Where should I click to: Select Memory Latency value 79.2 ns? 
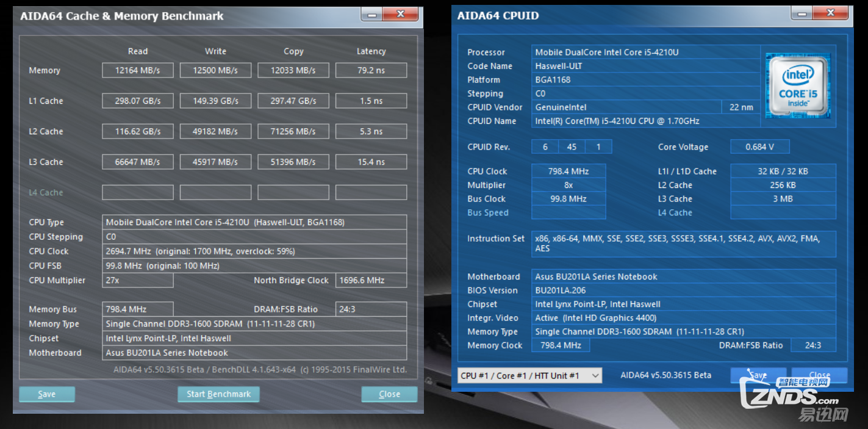[x=371, y=70]
